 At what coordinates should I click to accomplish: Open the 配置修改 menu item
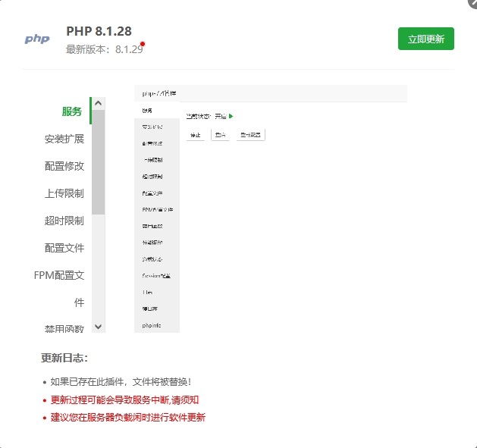[x=64, y=166]
